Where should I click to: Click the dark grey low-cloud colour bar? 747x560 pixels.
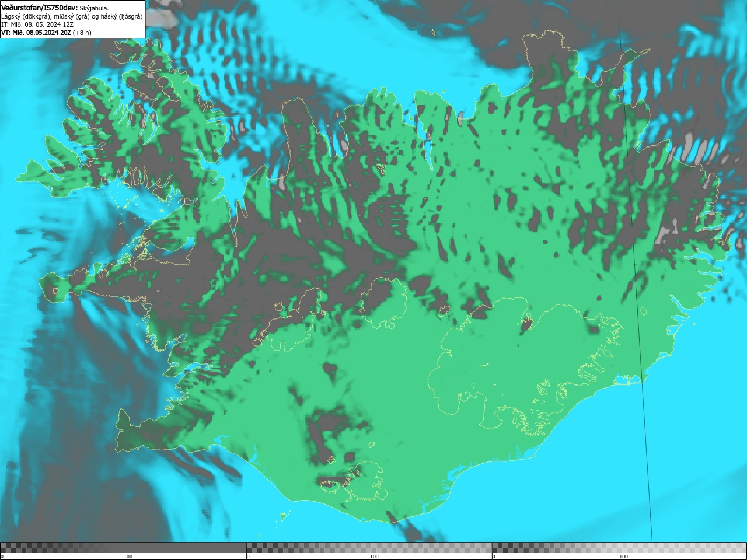[x=123, y=548]
